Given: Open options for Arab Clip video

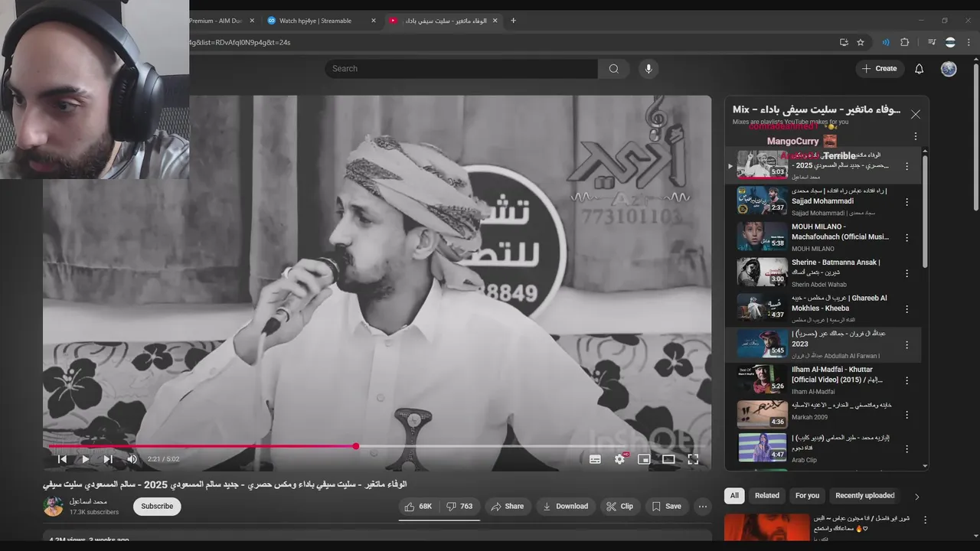Looking at the screenshot, I should (907, 450).
